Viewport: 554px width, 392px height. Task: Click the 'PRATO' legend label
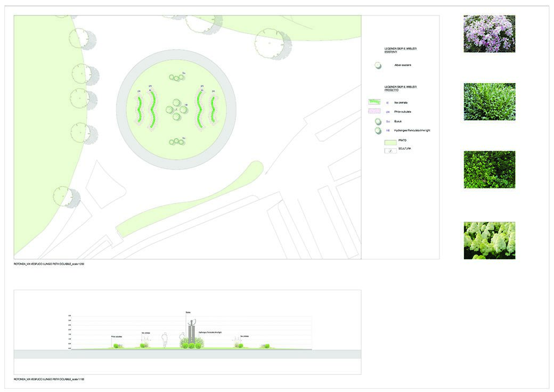pyautogui.click(x=402, y=140)
